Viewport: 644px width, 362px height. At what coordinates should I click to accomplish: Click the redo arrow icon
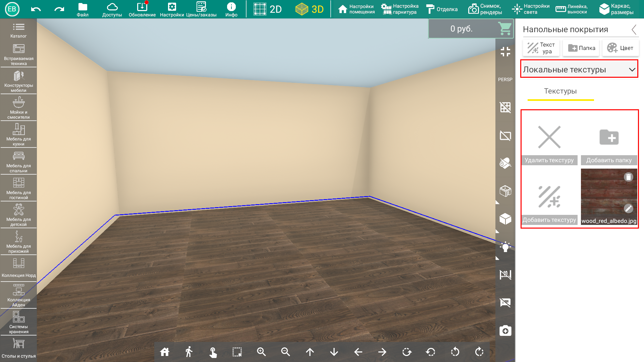pos(59,9)
